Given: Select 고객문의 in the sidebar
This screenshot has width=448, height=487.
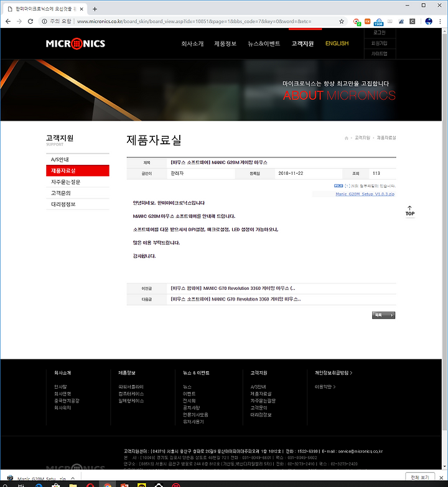Looking at the screenshot, I should coord(78,193).
